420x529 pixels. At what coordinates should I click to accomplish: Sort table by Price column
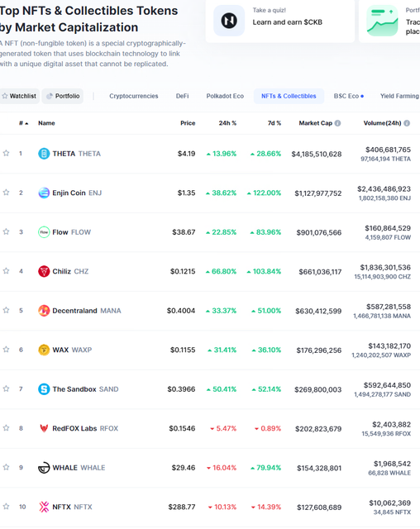click(188, 123)
